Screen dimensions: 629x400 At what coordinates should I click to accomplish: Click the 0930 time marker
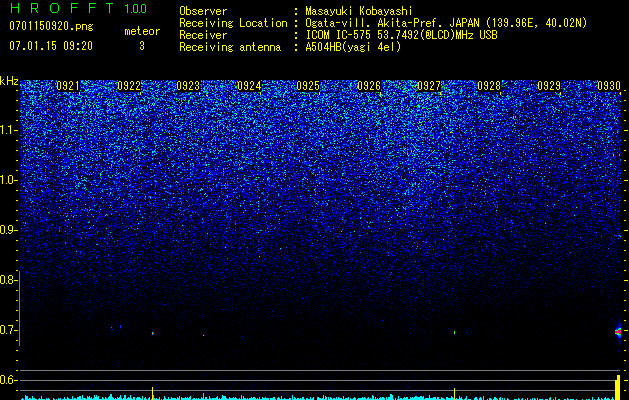click(609, 86)
